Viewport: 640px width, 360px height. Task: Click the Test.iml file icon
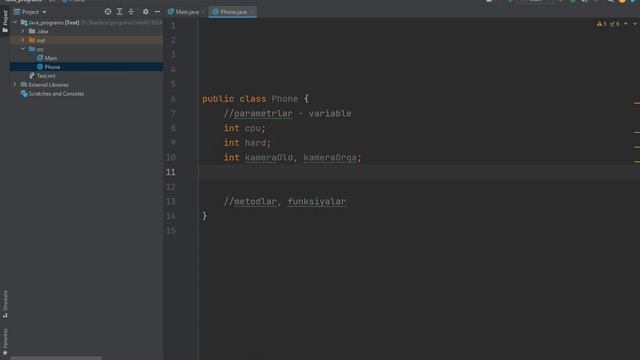pos(32,76)
